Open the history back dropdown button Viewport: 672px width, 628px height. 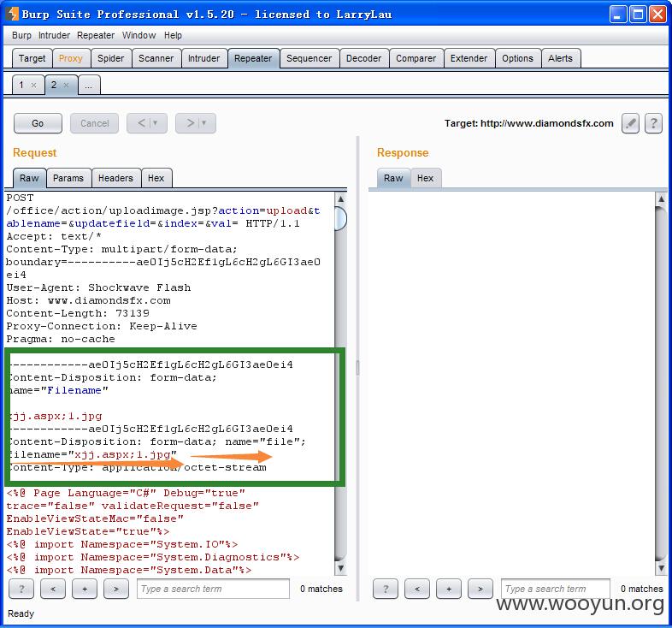tap(147, 123)
